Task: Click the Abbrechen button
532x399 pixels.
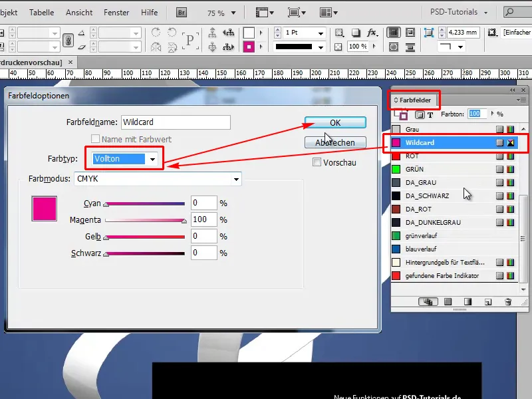Action: [x=334, y=142]
